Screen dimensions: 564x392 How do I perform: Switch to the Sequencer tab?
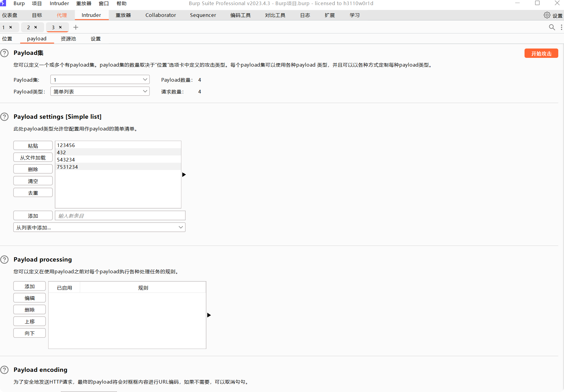click(203, 15)
